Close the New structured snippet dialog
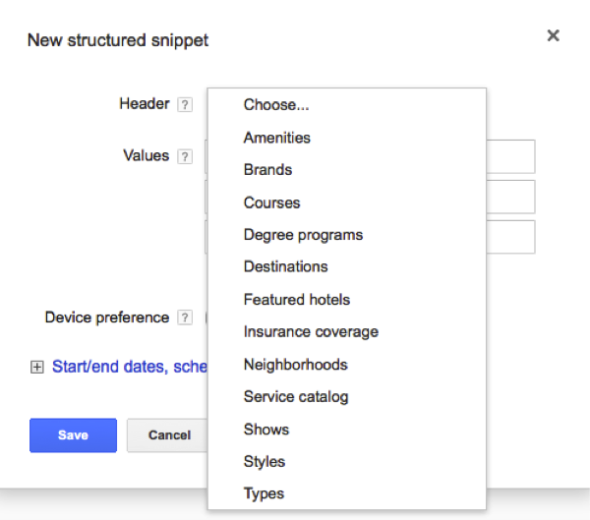Viewport: 590px width, 520px height. pyautogui.click(x=553, y=36)
